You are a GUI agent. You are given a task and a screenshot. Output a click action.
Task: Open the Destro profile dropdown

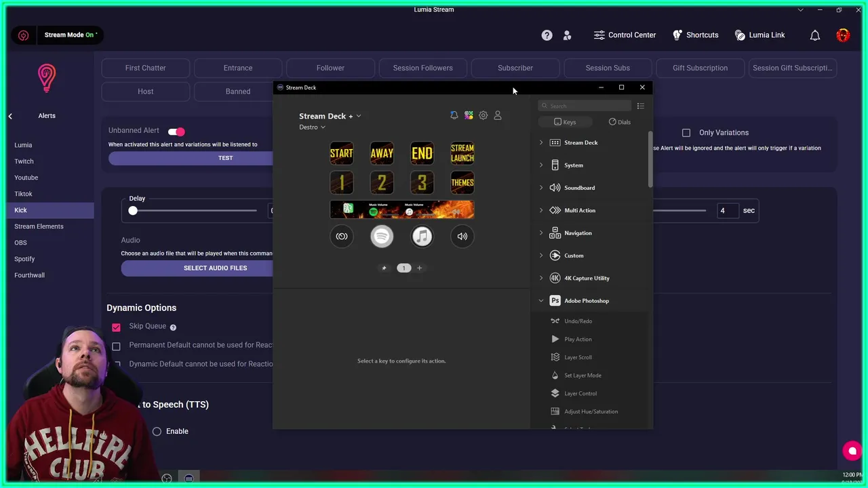coord(312,127)
